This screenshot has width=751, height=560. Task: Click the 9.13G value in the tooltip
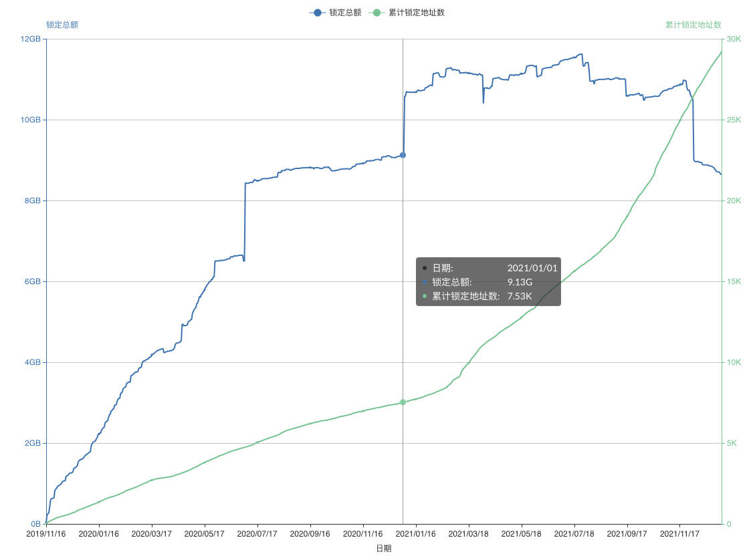[520, 282]
